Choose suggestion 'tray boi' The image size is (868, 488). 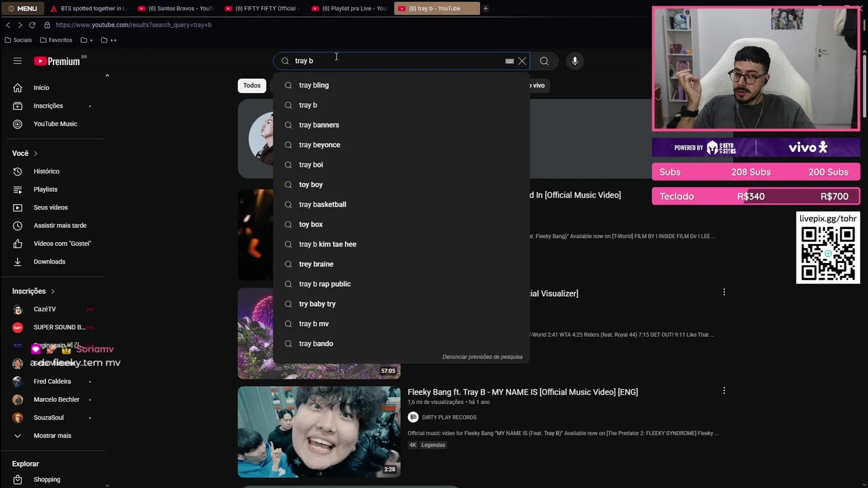coord(401,165)
